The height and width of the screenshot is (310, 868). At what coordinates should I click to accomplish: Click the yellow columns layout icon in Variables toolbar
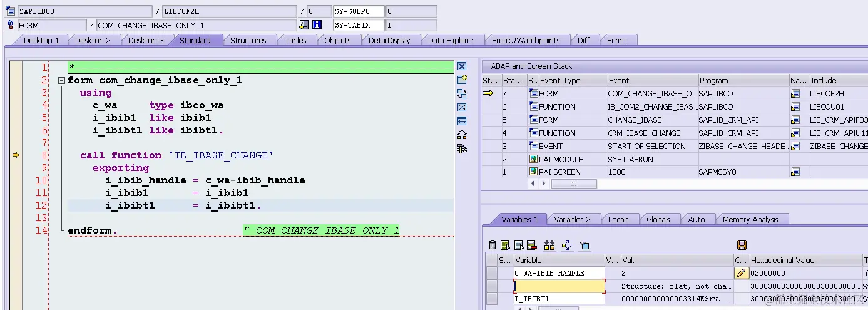[549, 245]
